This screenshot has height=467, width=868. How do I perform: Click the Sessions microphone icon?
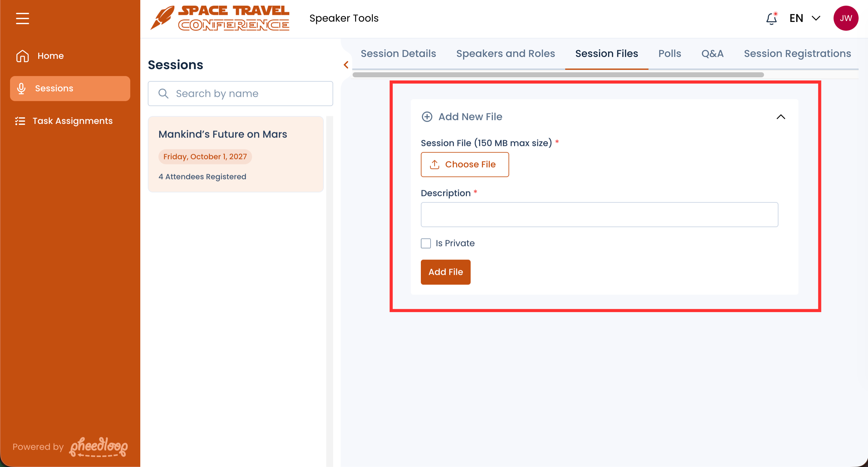21,88
